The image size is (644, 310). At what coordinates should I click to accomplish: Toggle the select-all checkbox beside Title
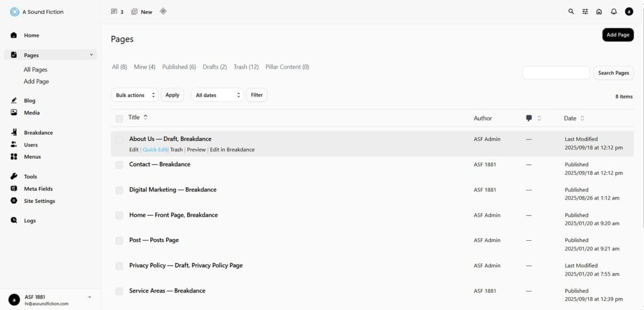119,118
